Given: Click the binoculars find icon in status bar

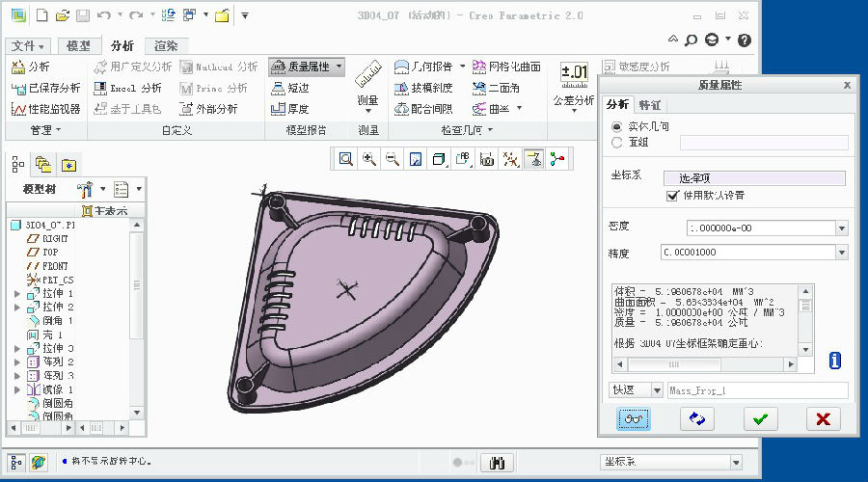Looking at the screenshot, I should pyautogui.click(x=497, y=463).
